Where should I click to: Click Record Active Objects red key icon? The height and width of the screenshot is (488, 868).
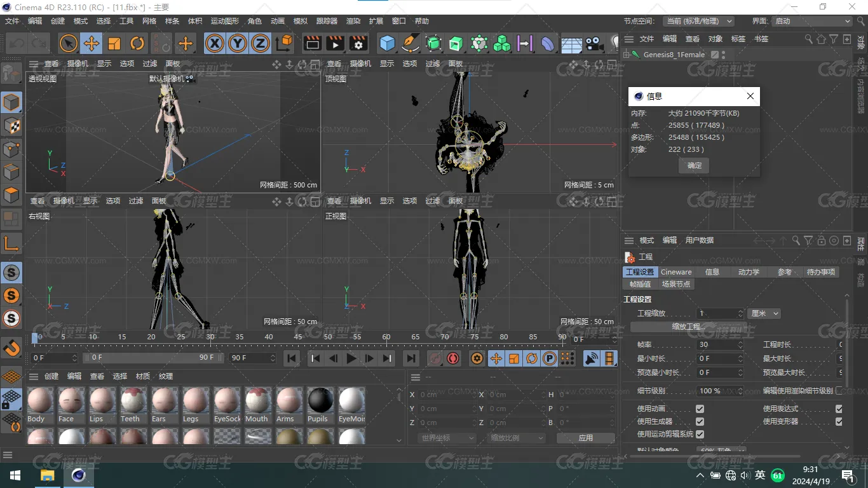click(x=435, y=358)
